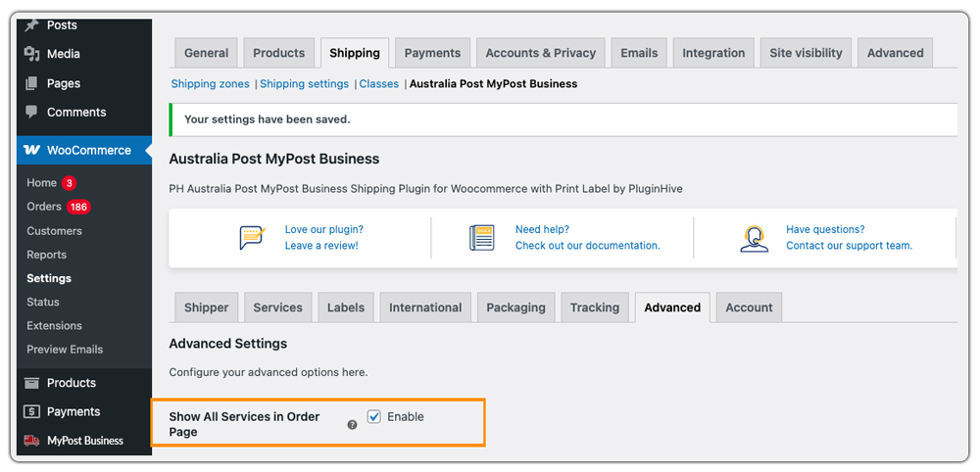The height and width of the screenshot is (472, 980).
Task: Click the MyPost Business truck icon
Action: [x=31, y=440]
